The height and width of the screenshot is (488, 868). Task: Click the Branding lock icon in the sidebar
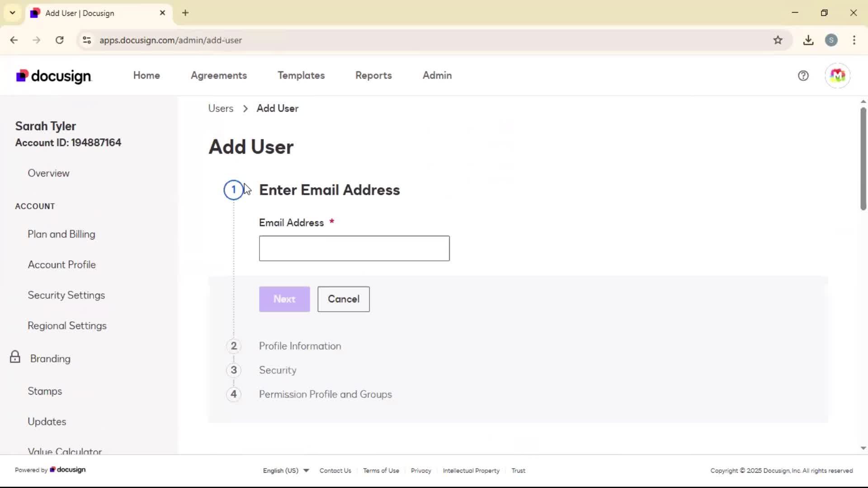[15, 357]
